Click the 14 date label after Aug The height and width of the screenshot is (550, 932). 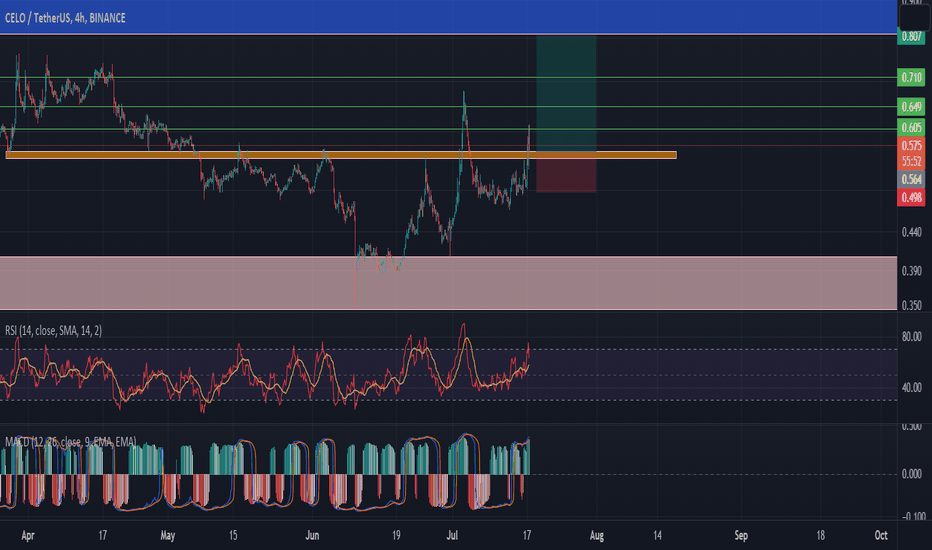tap(657, 536)
